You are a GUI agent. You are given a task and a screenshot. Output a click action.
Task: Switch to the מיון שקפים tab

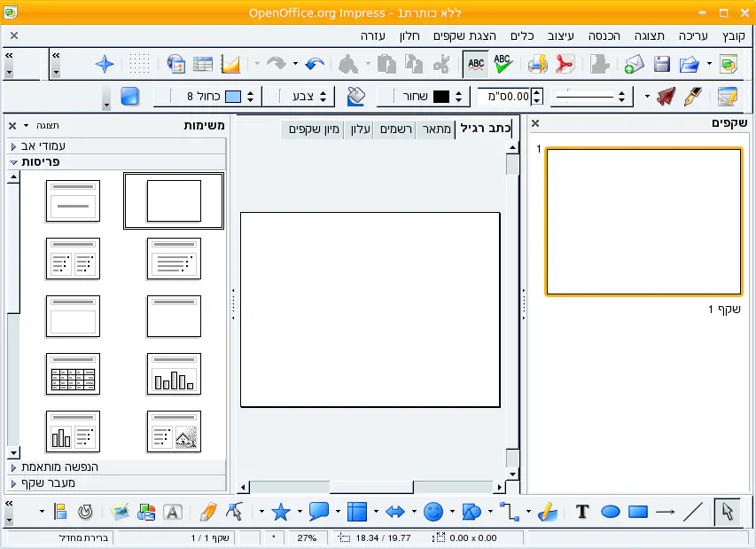(x=312, y=129)
